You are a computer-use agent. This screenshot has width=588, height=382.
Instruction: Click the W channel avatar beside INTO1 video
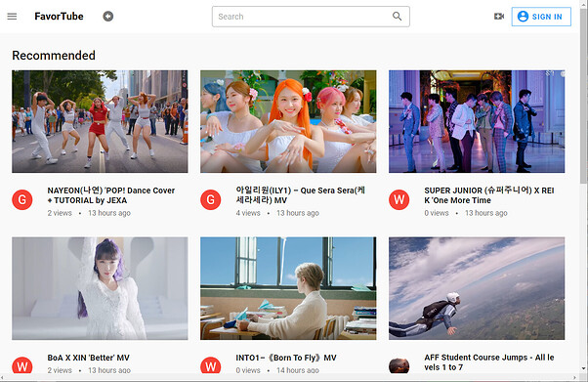point(210,365)
